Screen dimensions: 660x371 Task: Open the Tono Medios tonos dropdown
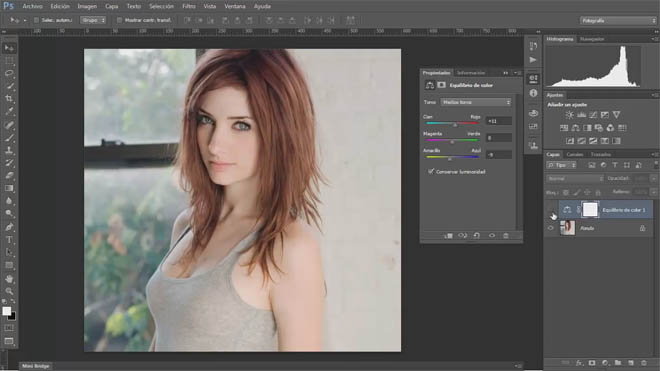pos(476,102)
